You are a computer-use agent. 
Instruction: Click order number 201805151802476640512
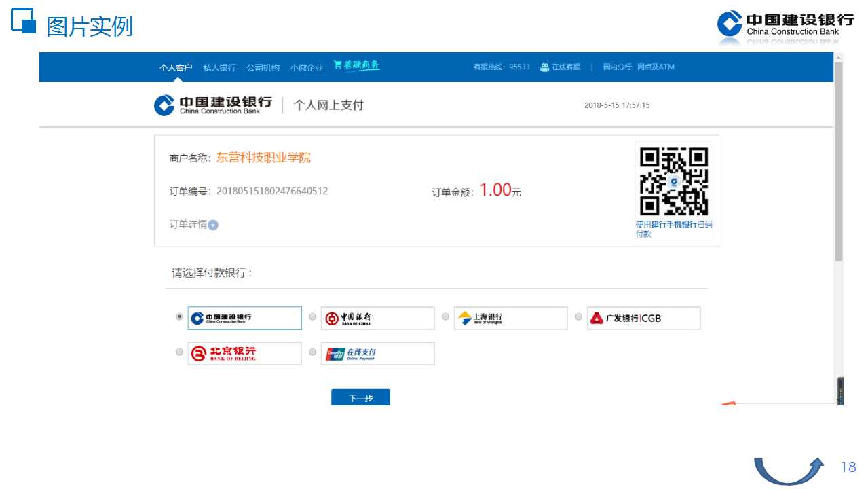[271, 191]
